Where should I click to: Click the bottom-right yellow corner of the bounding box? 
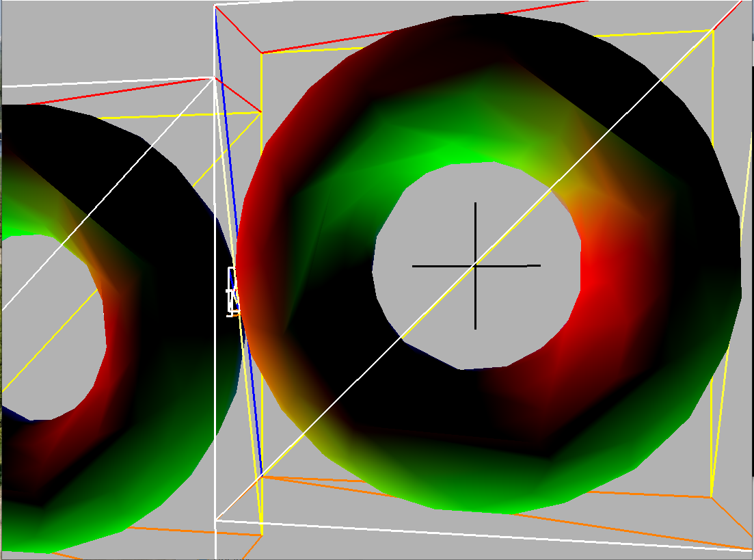click(x=712, y=496)
